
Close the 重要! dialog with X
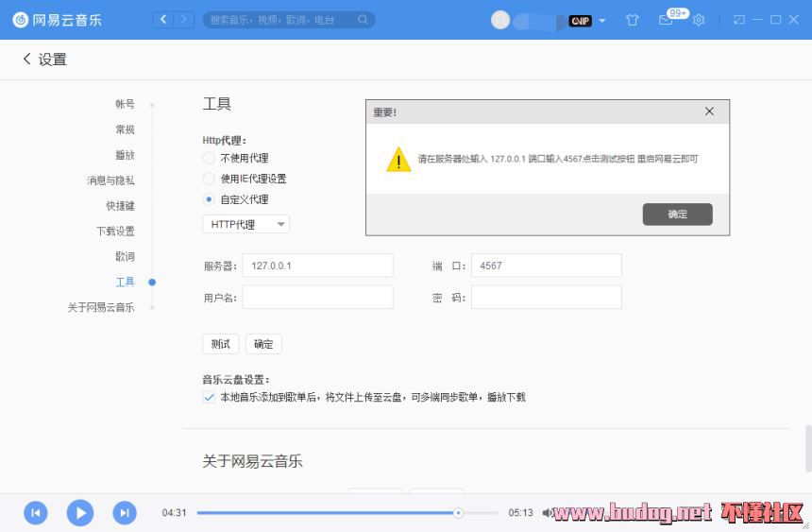pos(709,112)
